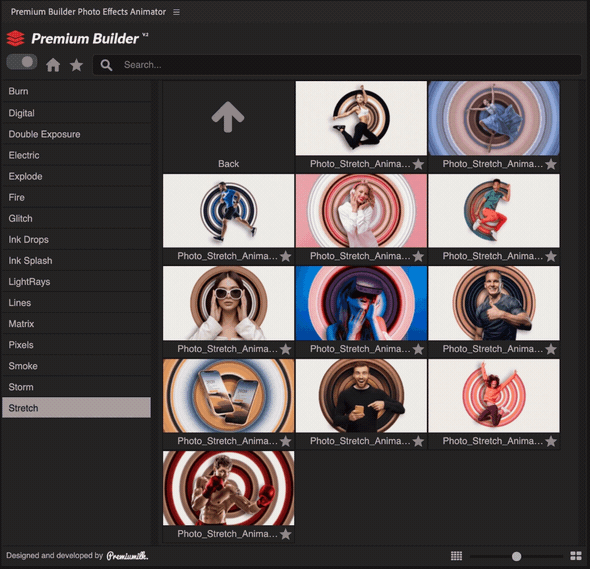The width and height of the screenshot is (590, 569).
Task: Select the two smartphones thumbnail
Action: point(228,396)
